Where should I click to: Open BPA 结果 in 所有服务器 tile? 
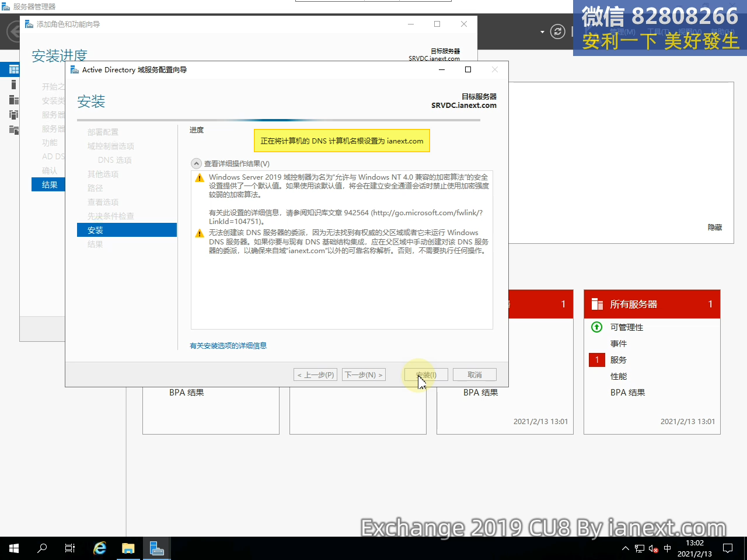click(628, 393)
